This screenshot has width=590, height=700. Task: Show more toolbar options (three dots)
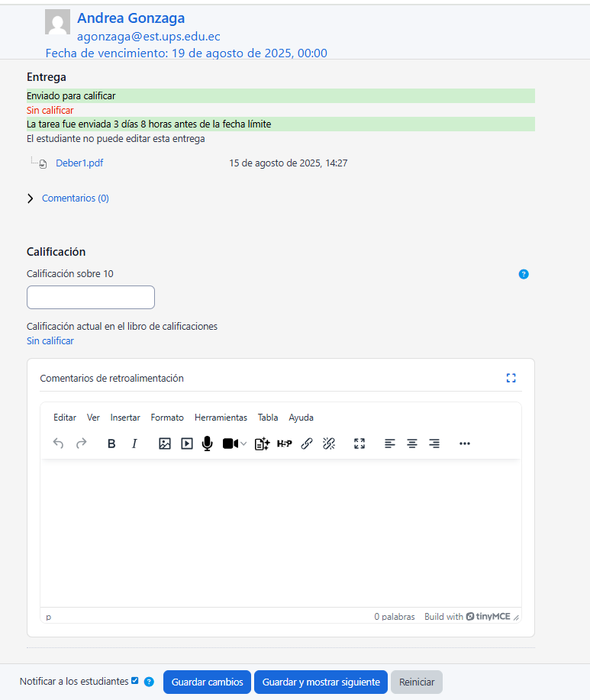pyautogui.click(x=465, y=444)
